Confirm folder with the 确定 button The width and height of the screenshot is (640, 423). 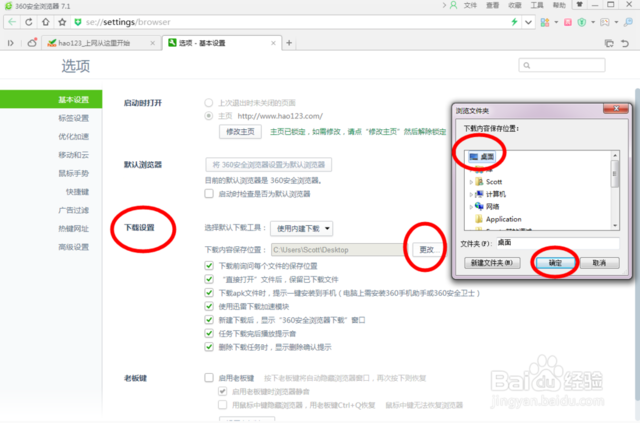coord(555,263)
